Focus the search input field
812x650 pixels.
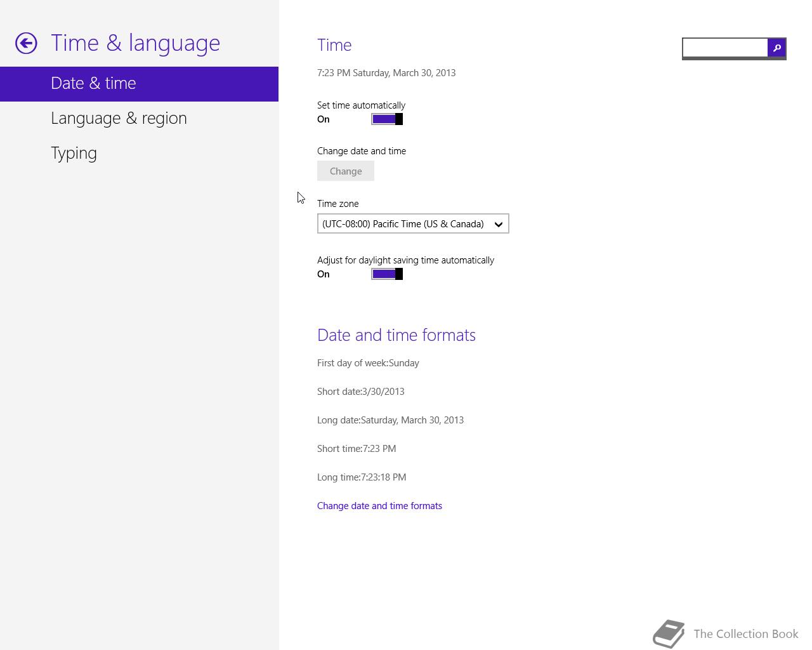tap(725, 48)
